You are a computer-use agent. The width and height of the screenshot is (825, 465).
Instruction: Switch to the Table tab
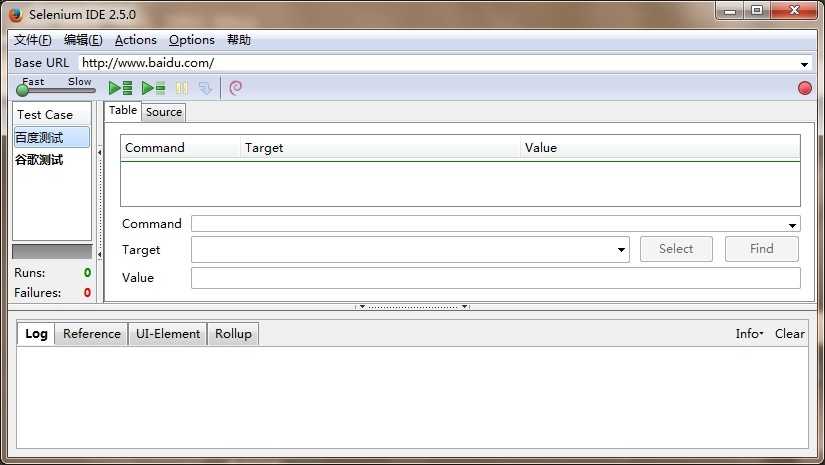click(123, 110)
